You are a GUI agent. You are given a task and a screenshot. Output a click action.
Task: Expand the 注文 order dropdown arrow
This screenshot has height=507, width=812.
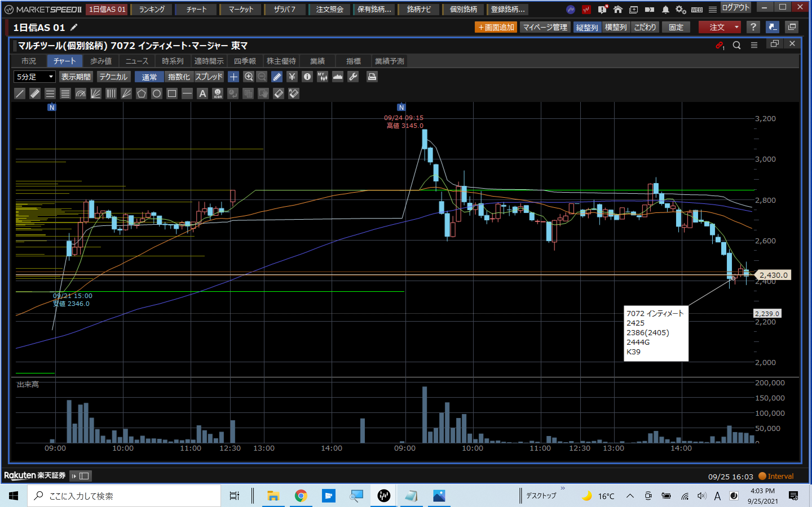tap(736, 27)
